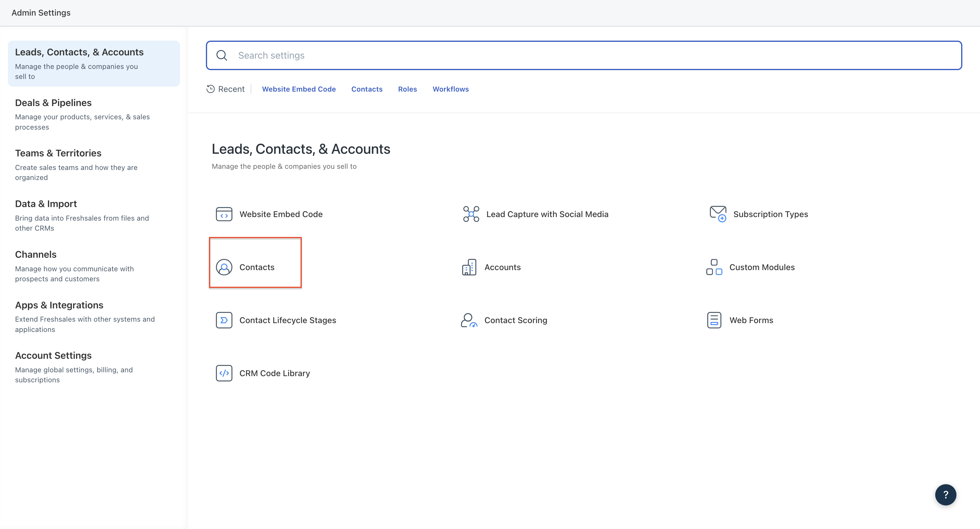
Task: Open the Accounts building icon
Action: (469, 267)
